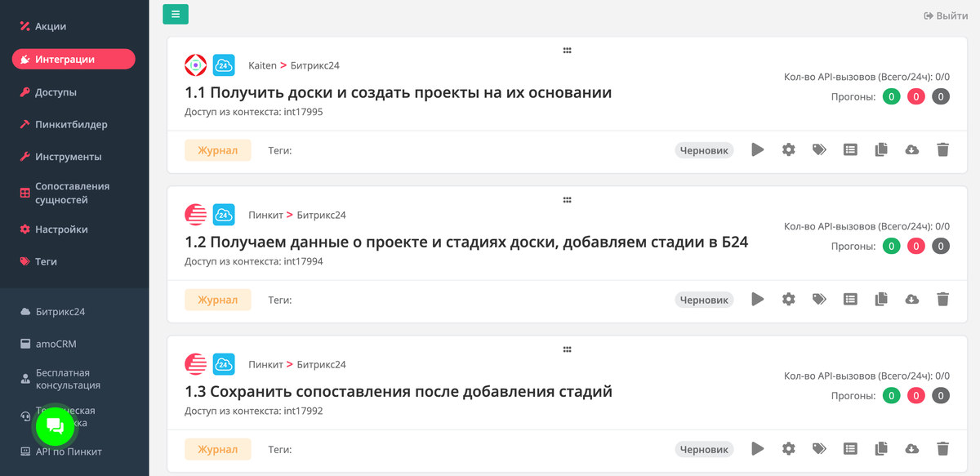Click green successful runs counter of integration 1.1
The height and width of the screenshot is (476, 980).
tap(891, 96)
